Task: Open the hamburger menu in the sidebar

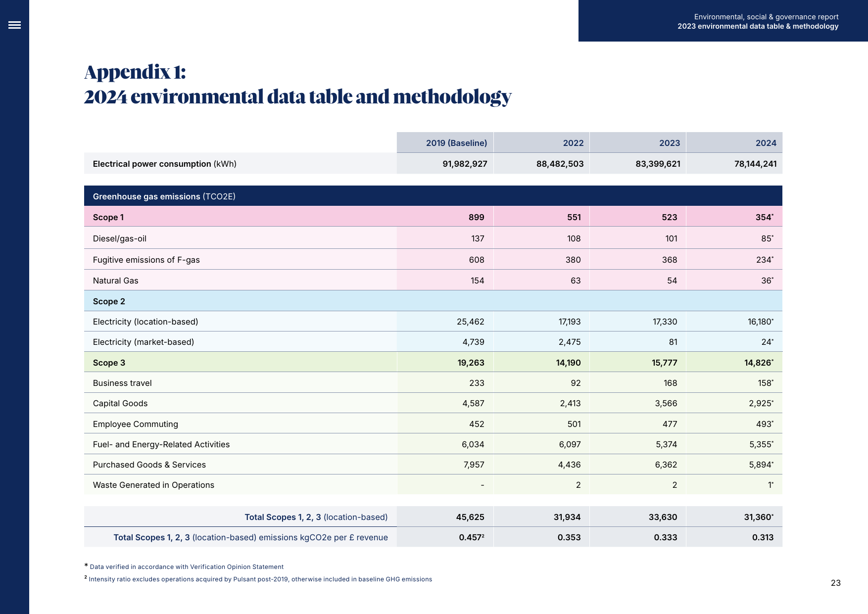Action: pyautogui.click(x=14, y=25)
